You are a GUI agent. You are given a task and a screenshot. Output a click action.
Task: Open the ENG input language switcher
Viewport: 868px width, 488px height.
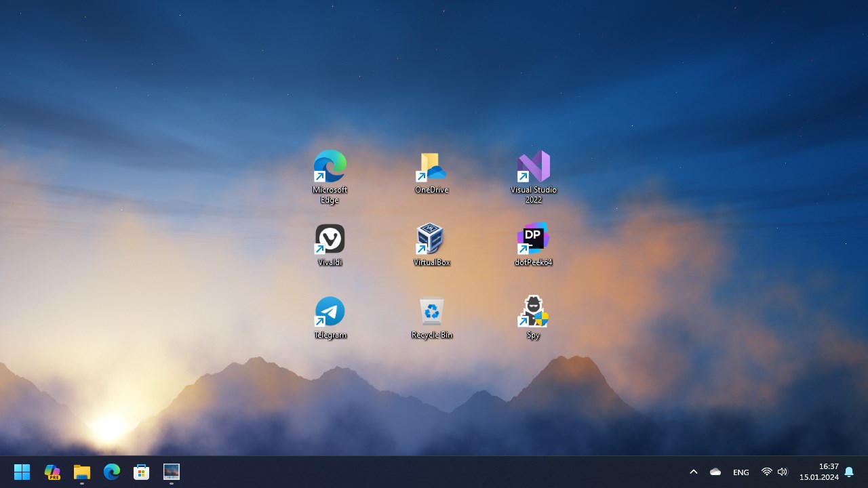741,472
